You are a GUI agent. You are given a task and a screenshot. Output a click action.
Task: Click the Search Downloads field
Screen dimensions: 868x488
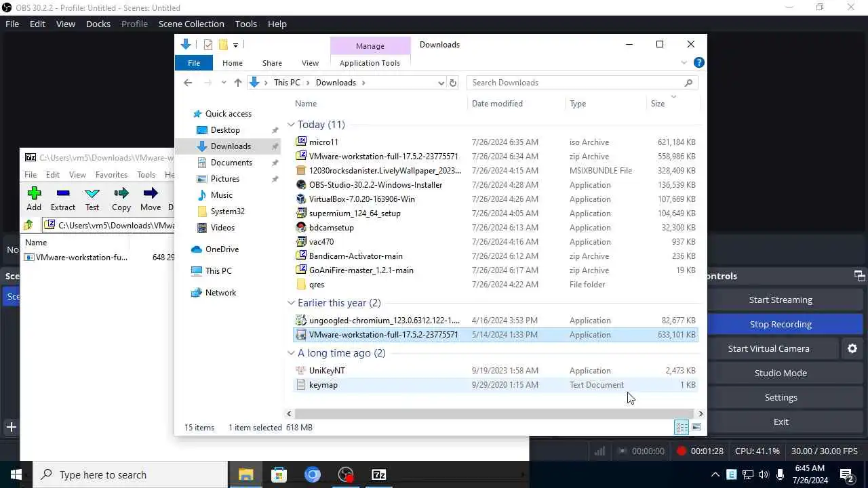(x=583, y=83)
